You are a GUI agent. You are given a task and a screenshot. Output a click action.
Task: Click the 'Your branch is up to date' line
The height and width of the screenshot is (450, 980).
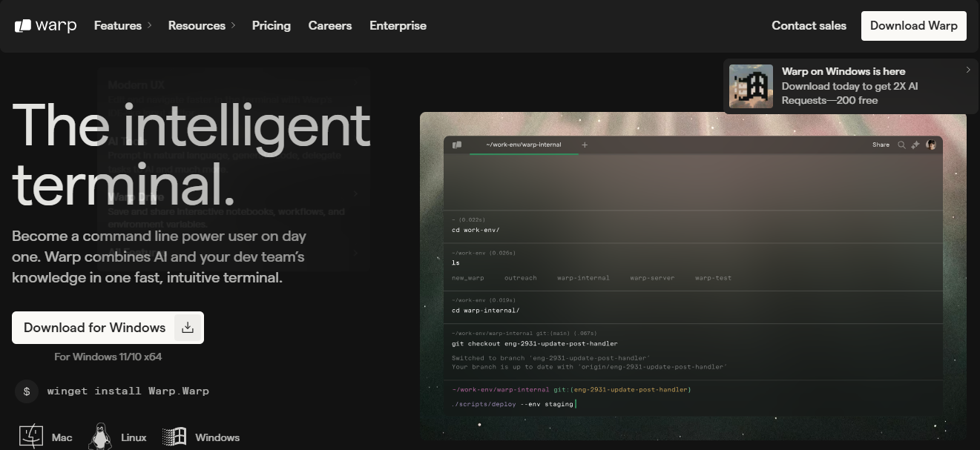[x=589, y=366]
